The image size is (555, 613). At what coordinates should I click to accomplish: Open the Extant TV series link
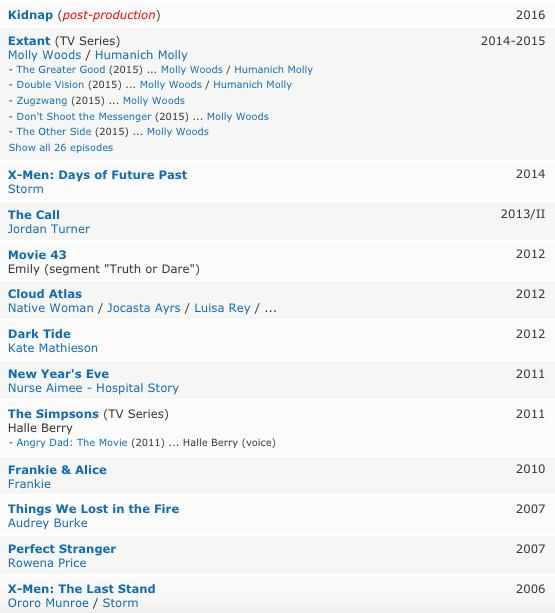[29, 41]
